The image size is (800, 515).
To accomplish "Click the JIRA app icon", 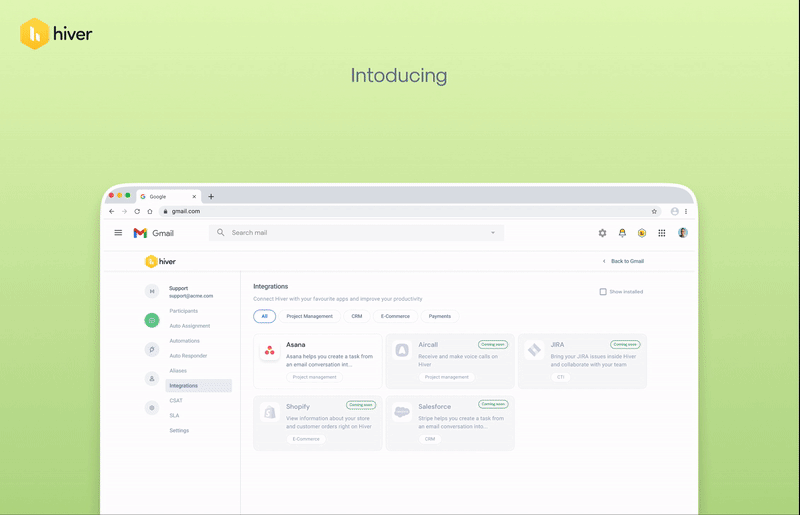I will [x=534, y=351].
